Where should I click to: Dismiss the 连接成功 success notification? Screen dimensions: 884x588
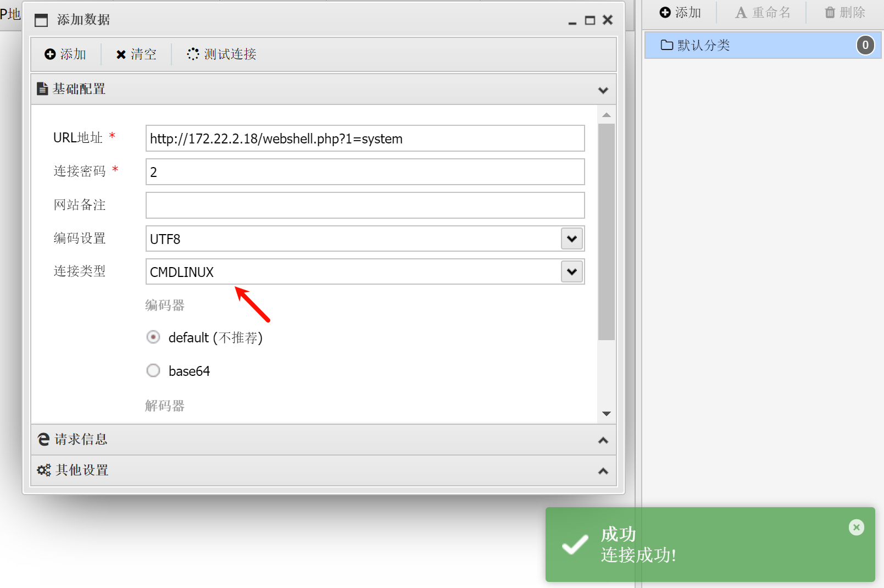tap(856, 528)
